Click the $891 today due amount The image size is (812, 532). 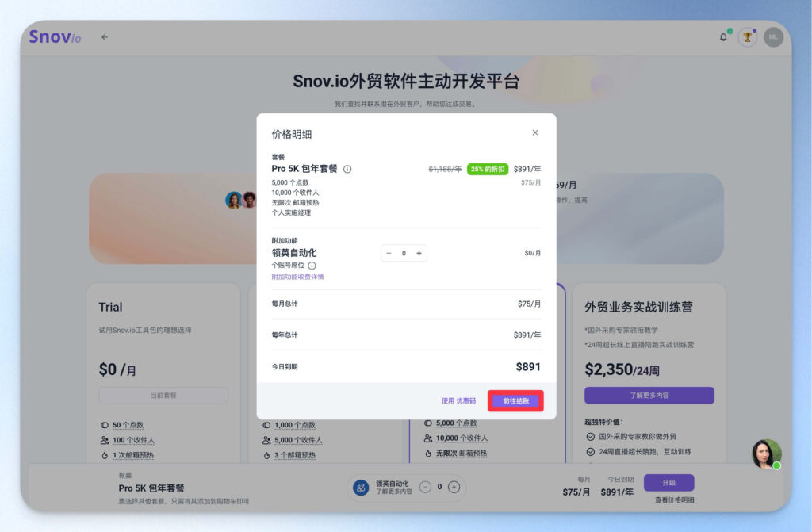click(527, 367)
